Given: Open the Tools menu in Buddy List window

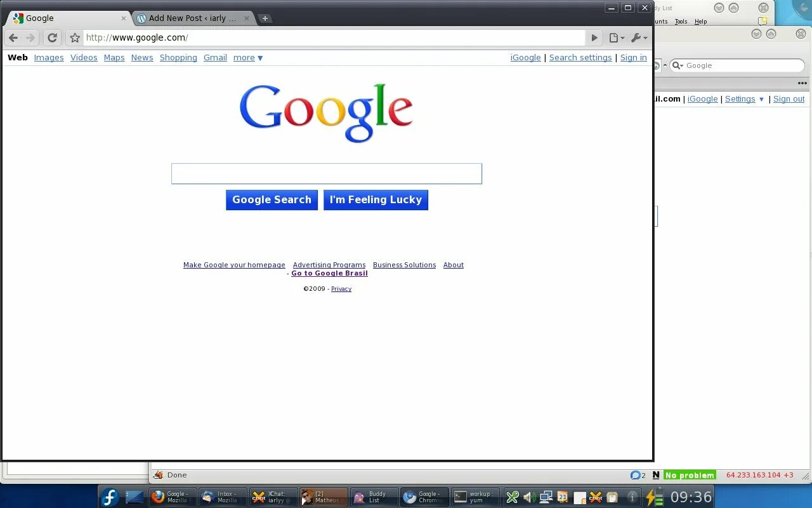Looking at the screenshot, I should tap(681, 22).
